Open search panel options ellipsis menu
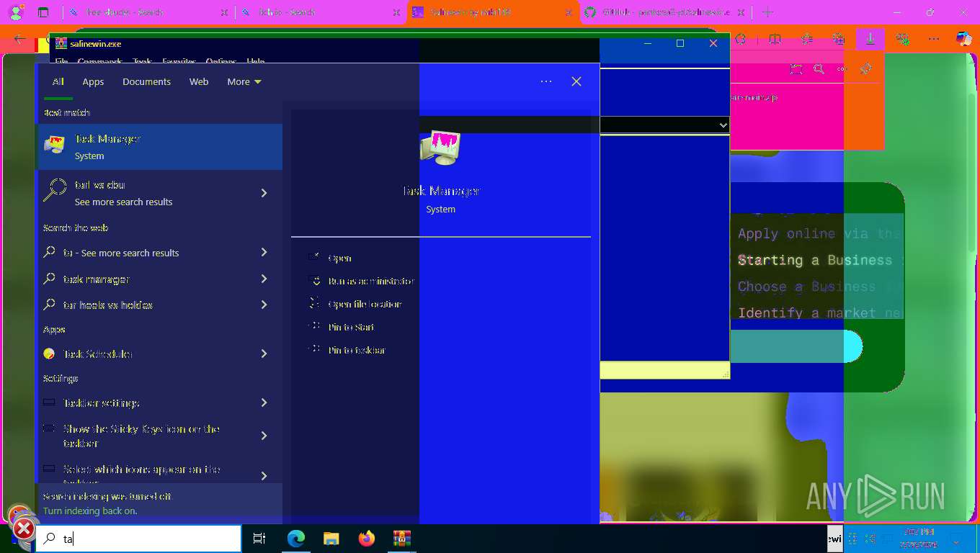 [546, 81]
